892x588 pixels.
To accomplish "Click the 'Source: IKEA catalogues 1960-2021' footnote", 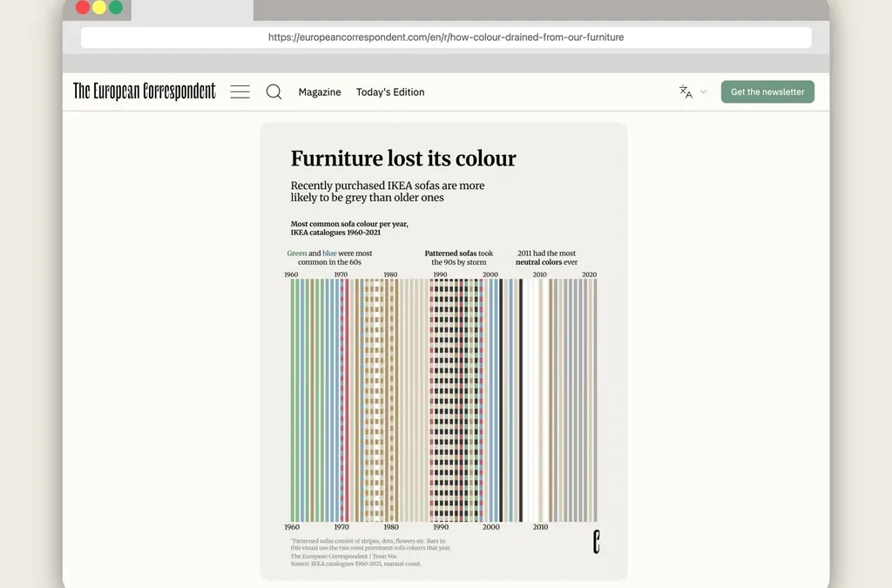I will (356, 564).
